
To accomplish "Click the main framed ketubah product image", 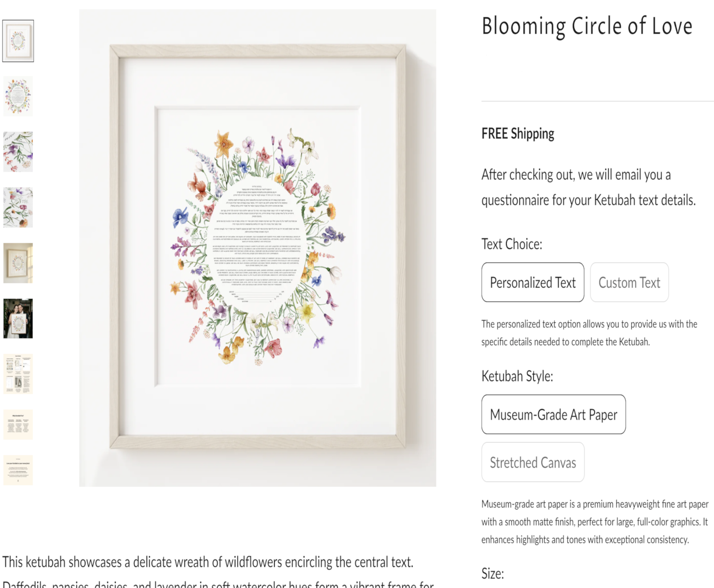I will pyautogui.click(x=257, y=248).
